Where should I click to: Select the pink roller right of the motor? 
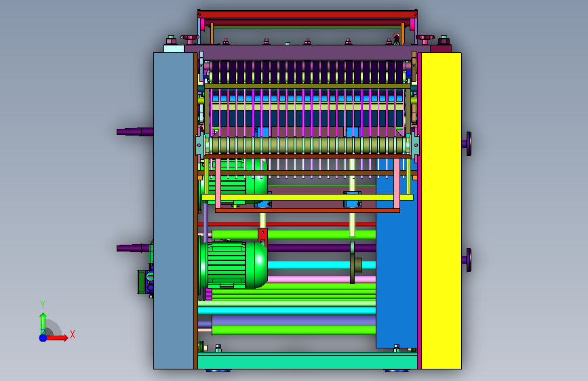[321, 279]
